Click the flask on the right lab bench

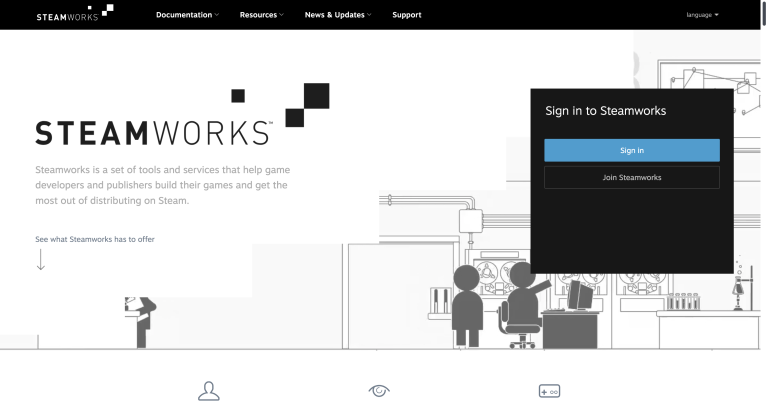741,290
